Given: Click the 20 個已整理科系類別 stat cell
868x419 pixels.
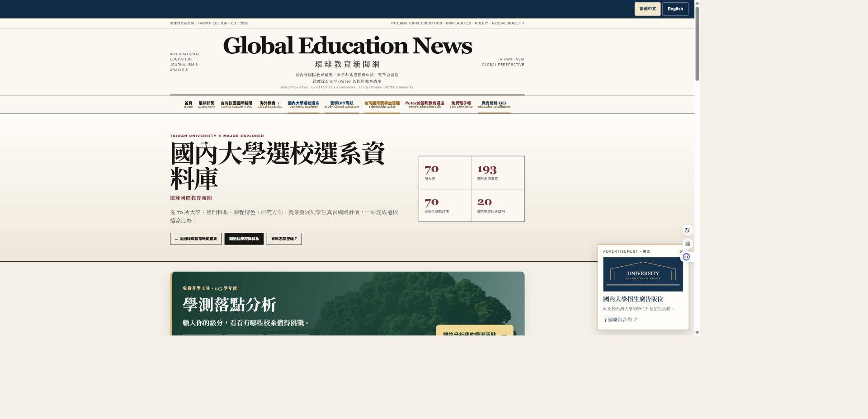Looking at the screenshot, I should coord(498,205).
